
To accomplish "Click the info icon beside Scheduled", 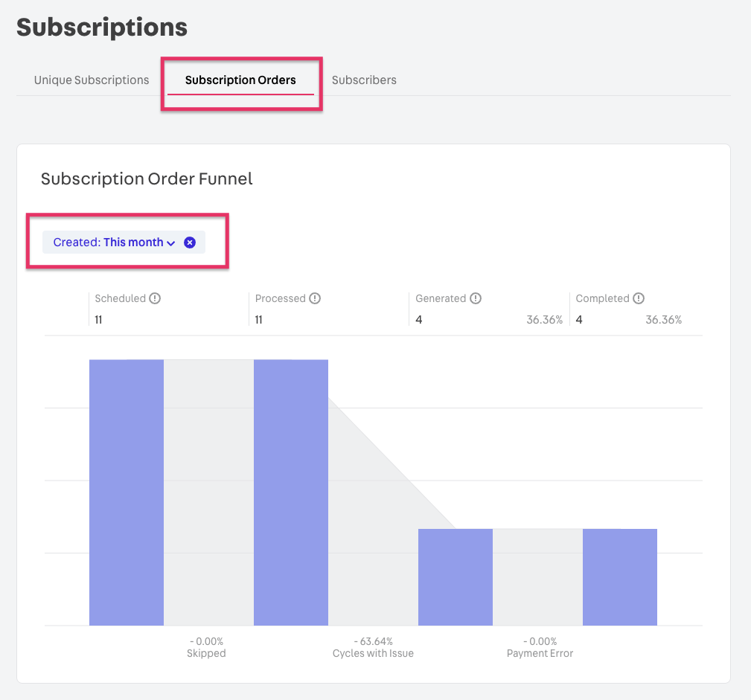I will coord(155,298).
